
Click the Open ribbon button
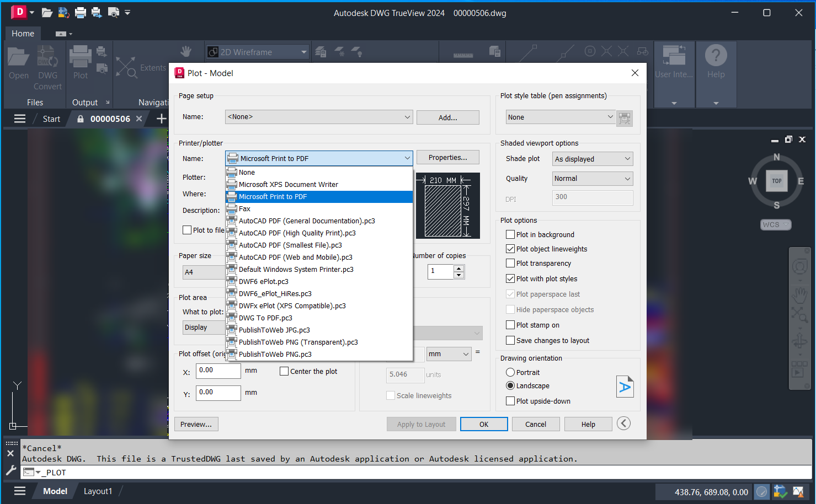[19, 63]
